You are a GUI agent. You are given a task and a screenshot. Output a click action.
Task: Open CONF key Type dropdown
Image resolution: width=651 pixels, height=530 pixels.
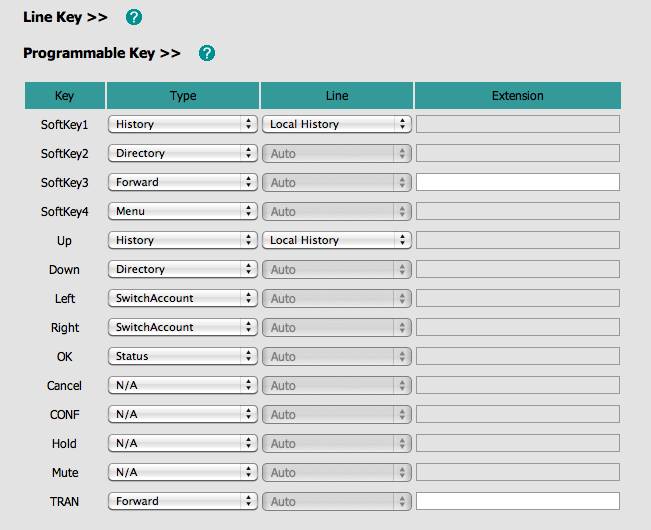[x=183, y=415]
